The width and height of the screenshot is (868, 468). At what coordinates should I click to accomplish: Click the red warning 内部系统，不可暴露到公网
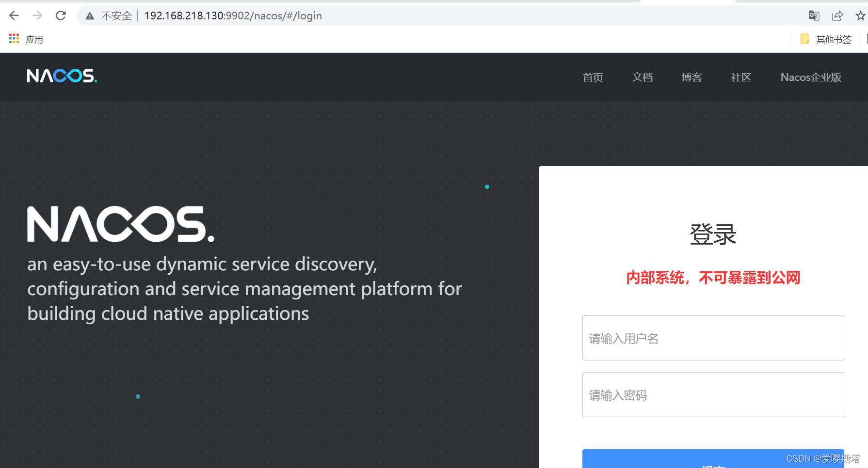pyautogui.click(x=713, y=278)
